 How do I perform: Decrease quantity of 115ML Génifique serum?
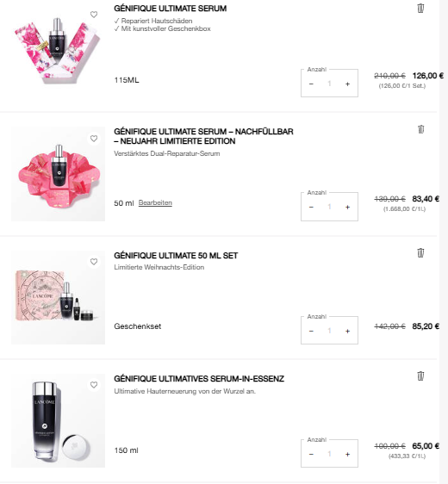(x=311, y=84)
